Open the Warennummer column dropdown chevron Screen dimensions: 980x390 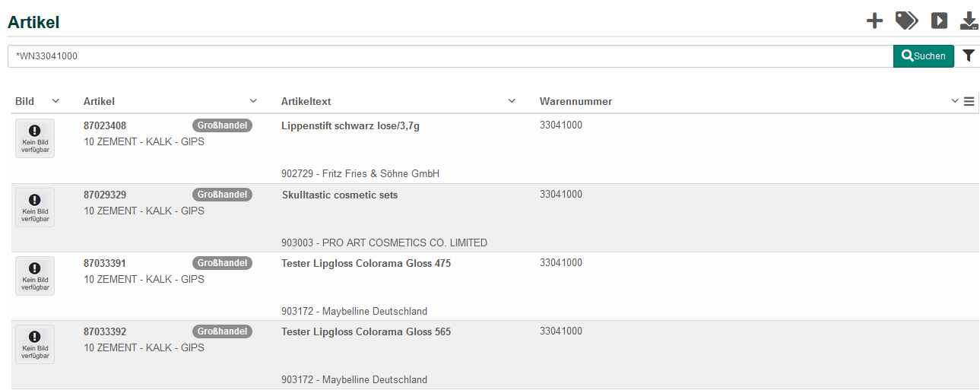[x=955, y=101]
